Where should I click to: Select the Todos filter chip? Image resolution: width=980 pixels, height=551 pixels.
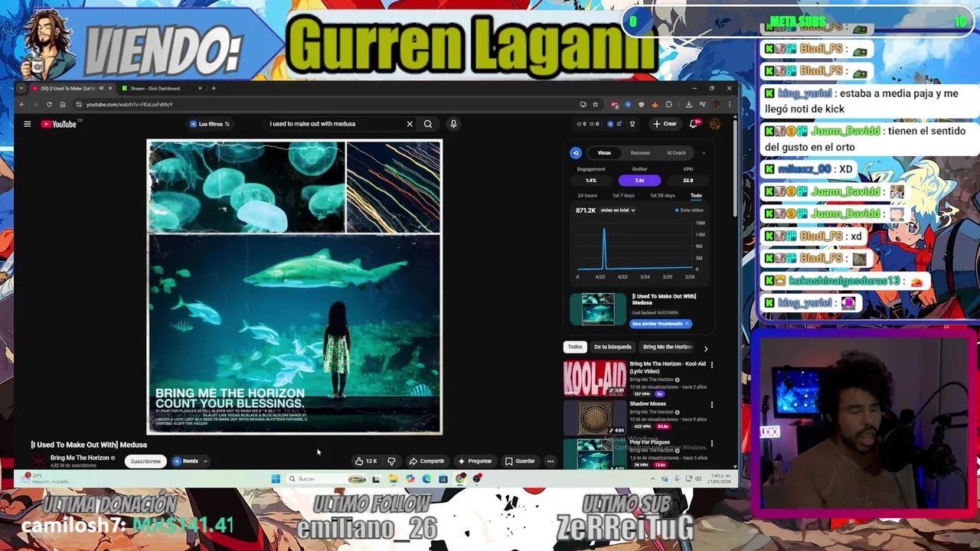(575, 347)
